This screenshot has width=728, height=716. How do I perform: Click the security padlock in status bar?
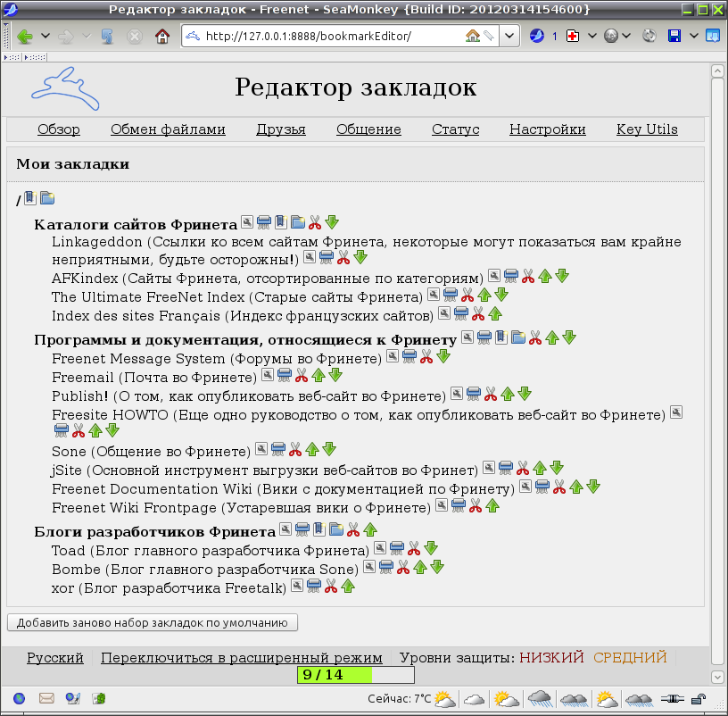tap(699, 698)
